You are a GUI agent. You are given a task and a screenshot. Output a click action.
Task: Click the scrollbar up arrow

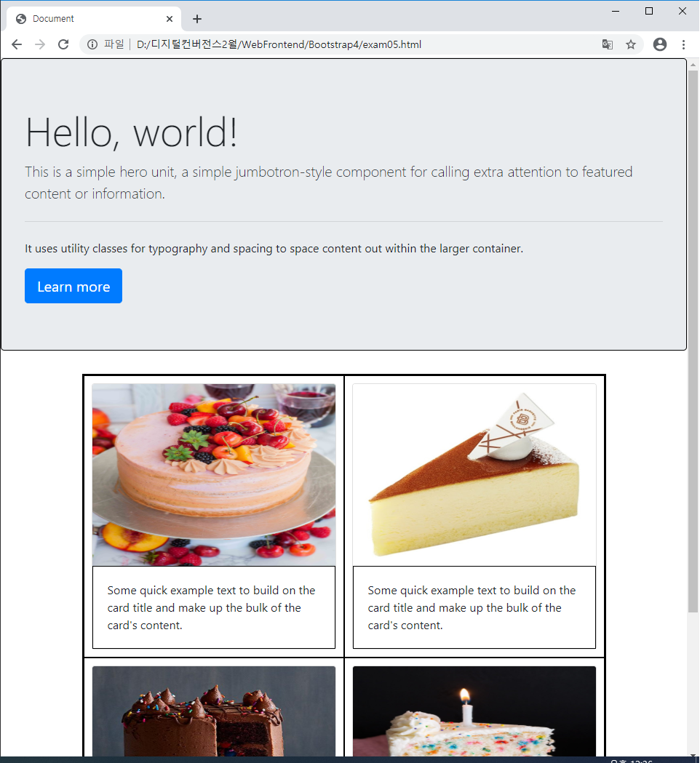pos(693,65)
